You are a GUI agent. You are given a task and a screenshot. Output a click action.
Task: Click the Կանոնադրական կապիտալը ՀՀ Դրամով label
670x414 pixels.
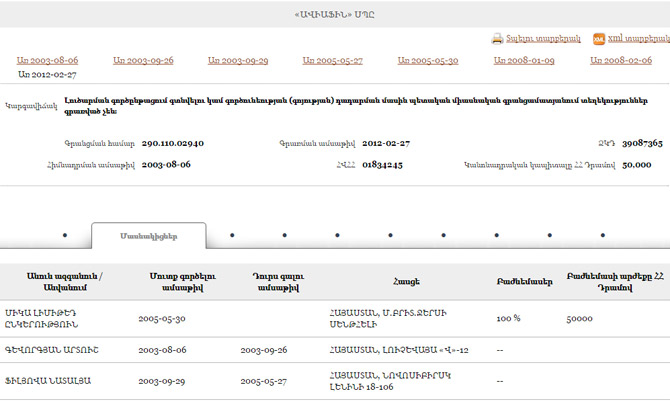click(x=540, y=165)
